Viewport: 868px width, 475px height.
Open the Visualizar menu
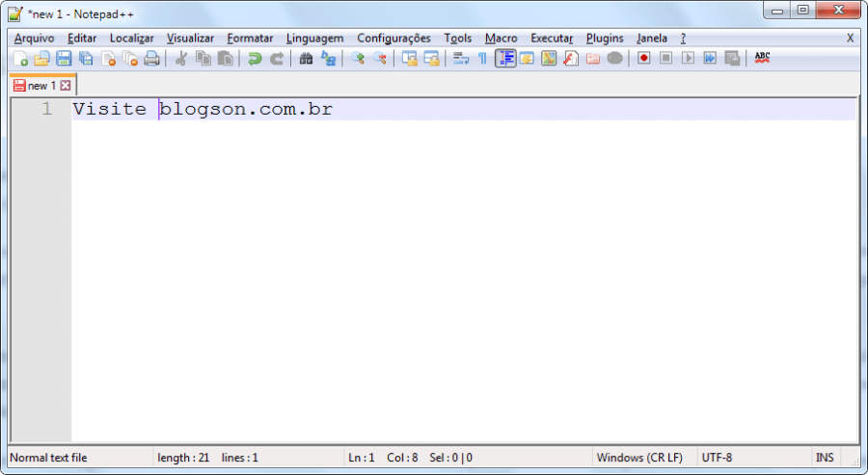click(190, 39)
